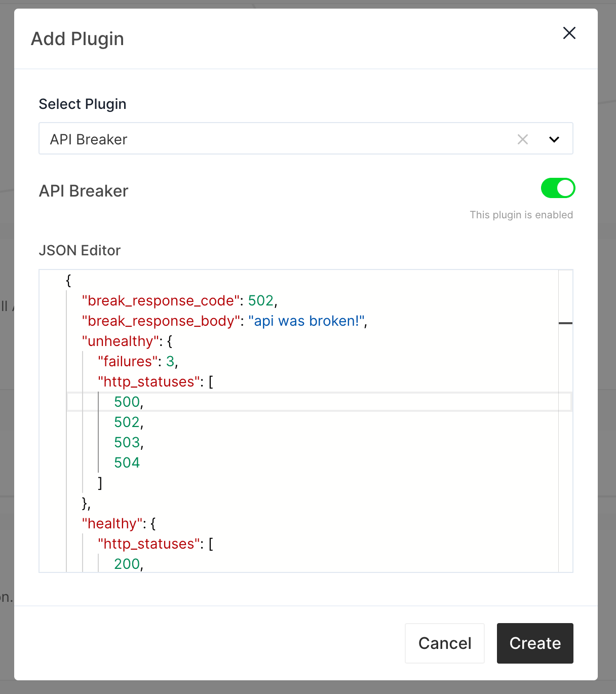Select status code 504 in the list
The height and width of the screenshot is (694, 616).
click(x=126, y=462)
